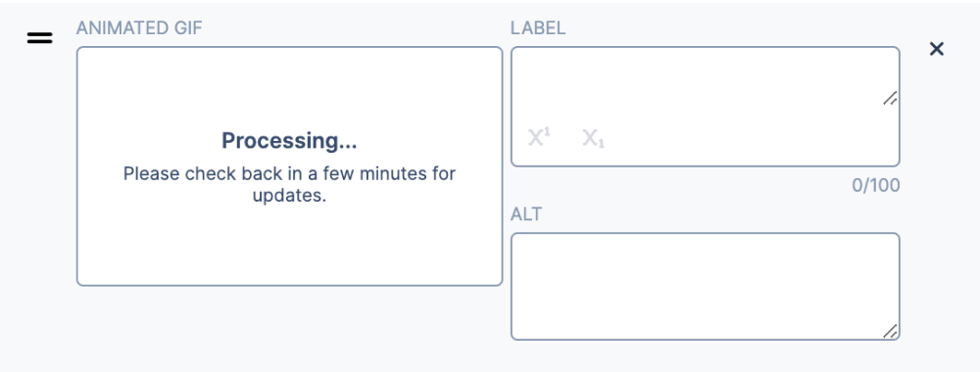This screenshot has width=980, height=372.
Task: Click the ANIMATED GIF field heading
Action: coord(139,28)
